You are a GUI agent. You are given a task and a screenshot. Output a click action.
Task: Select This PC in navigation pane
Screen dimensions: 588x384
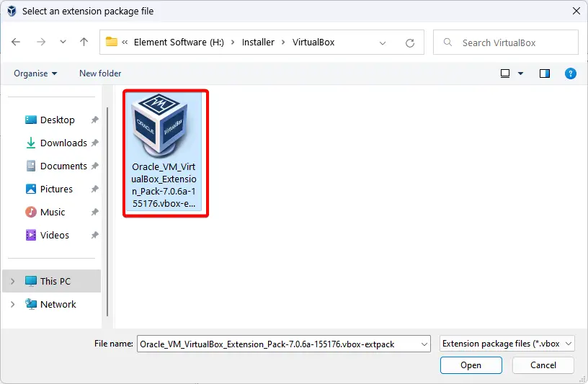(51, 281)
